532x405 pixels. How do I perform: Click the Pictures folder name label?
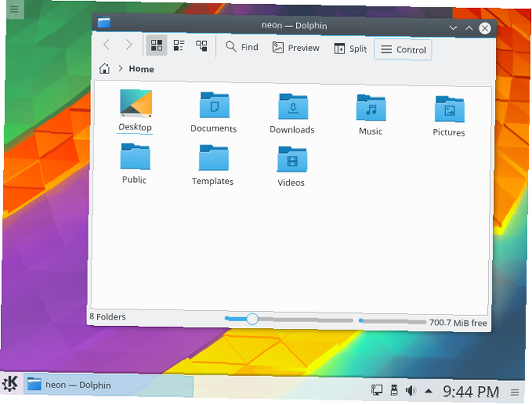(x=448, y=133)
